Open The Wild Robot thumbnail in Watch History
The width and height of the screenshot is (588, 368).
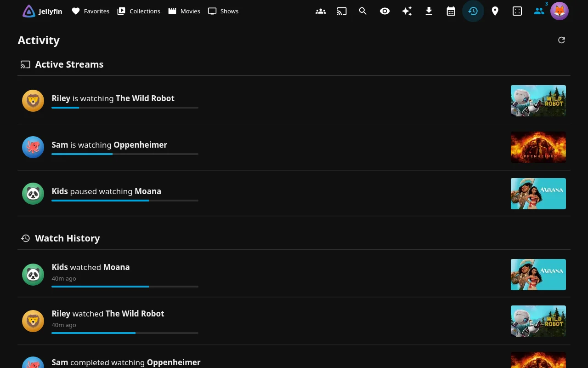click(538, 321)
